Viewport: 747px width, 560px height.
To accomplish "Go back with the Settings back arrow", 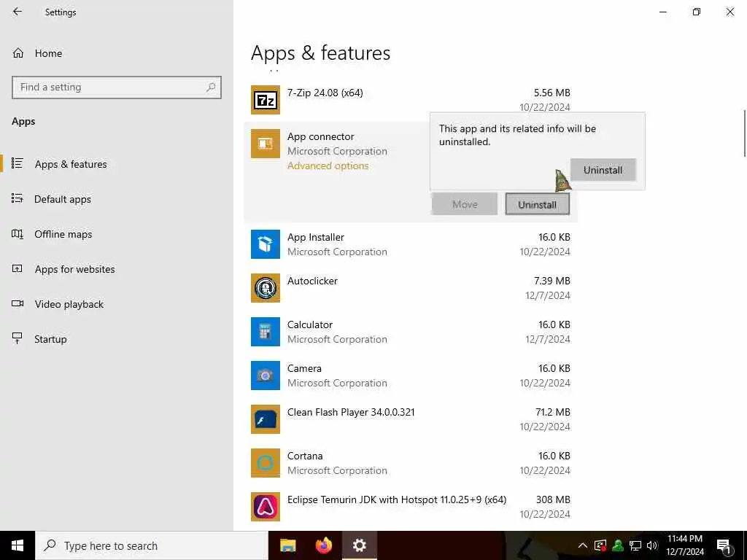I will coord(18,12).
